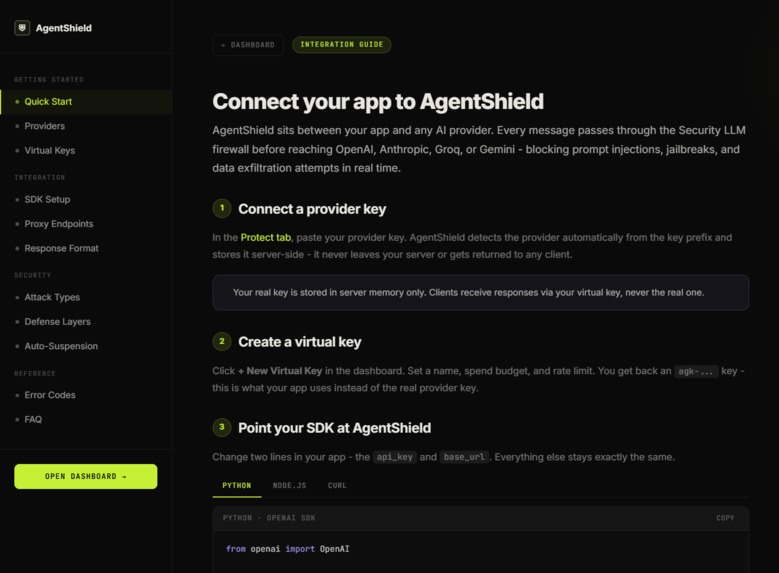Click heading Create a virtual key
Screen dimensions: 779x573
tap(300, 342)
